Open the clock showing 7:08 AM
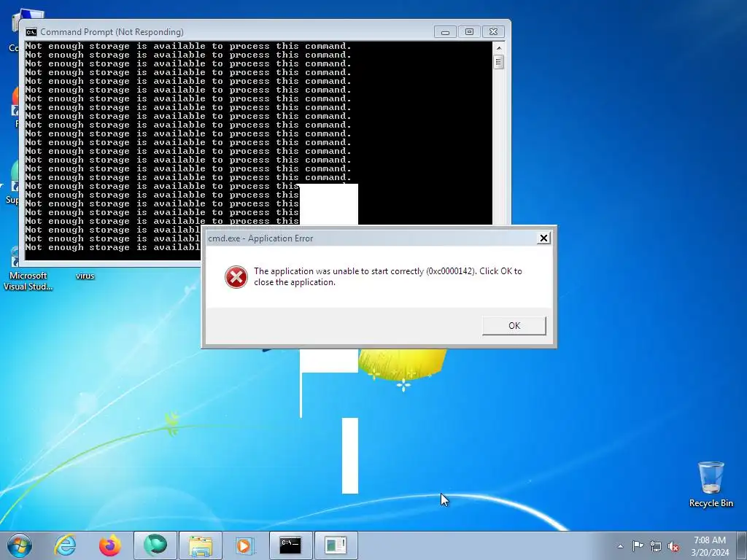This screenshot has height=560, width=747. (710, 546)
